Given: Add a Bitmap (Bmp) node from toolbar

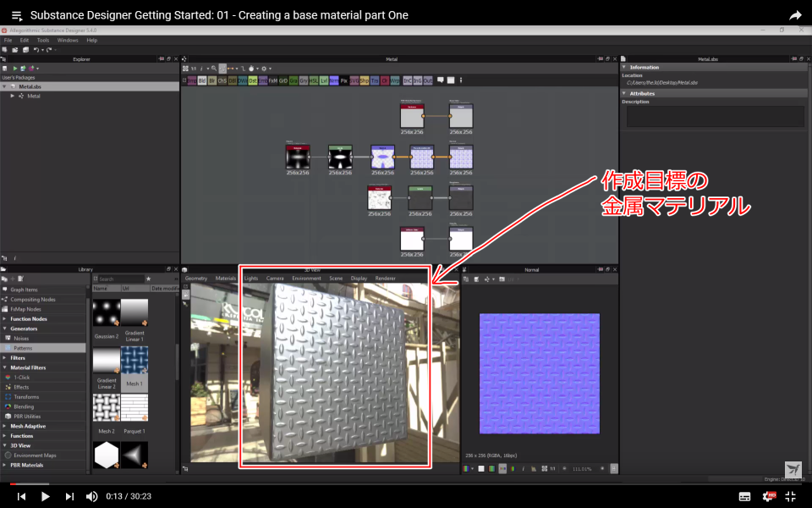Looking at the screenshot, I should tap(192, 81).
